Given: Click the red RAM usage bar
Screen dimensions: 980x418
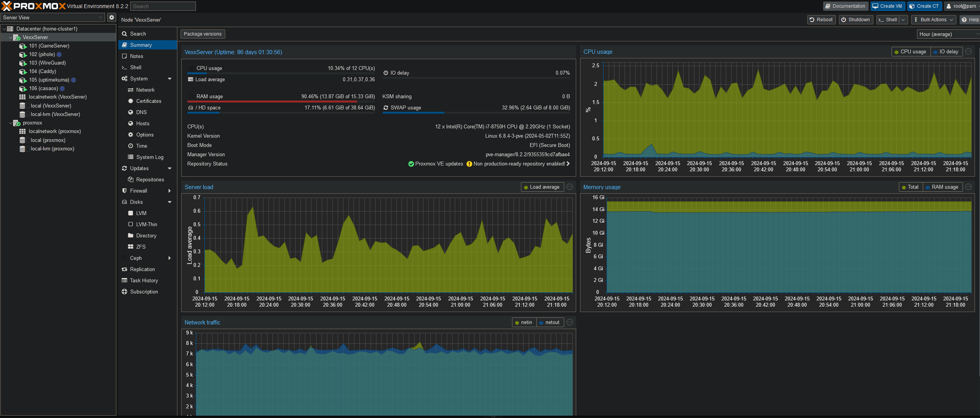Looking at the screenshot, I should click(x=272, y=102).
